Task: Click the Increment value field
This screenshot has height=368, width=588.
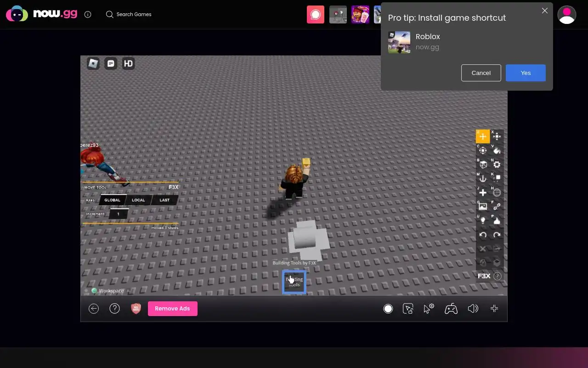Action: click(119, 214)
